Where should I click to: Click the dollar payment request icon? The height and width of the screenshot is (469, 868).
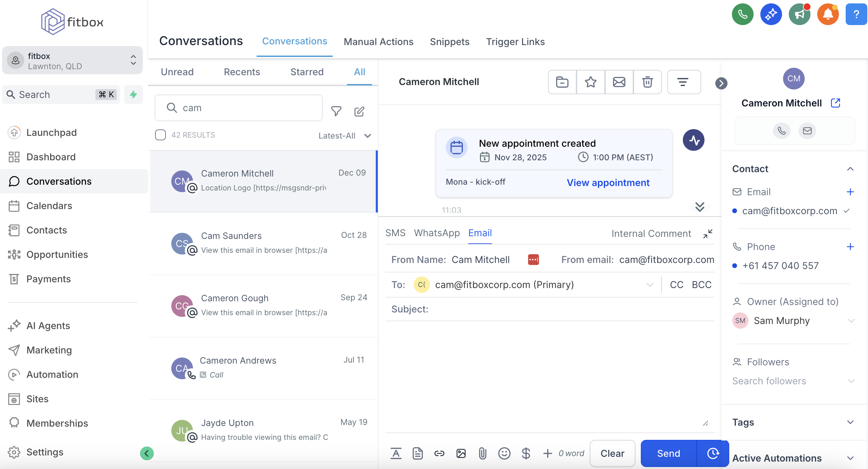pos(526,453)
